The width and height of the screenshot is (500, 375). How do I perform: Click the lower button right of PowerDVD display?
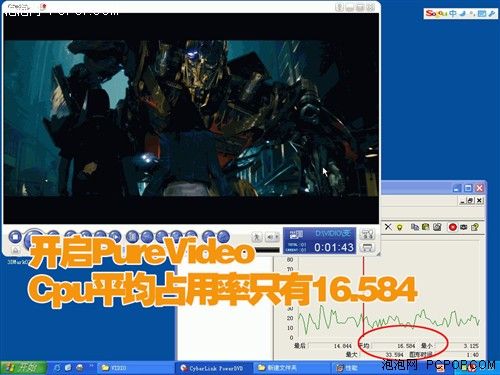(x=367, y=247)
